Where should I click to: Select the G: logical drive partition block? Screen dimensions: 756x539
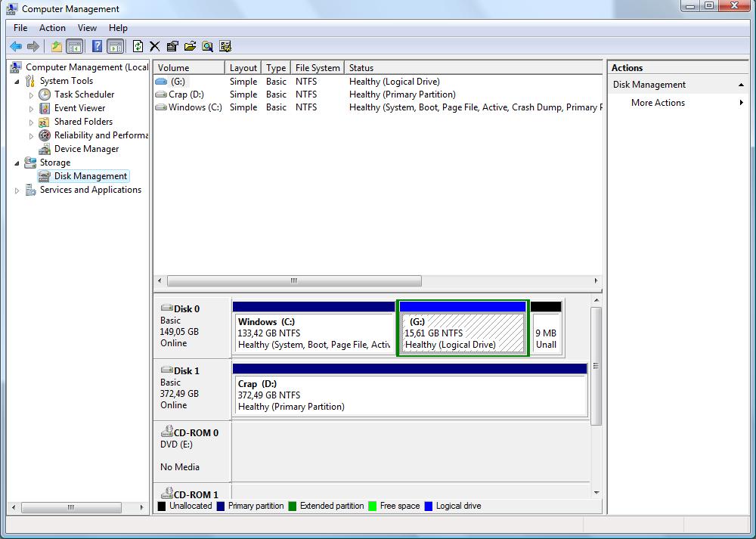(463, 333)
